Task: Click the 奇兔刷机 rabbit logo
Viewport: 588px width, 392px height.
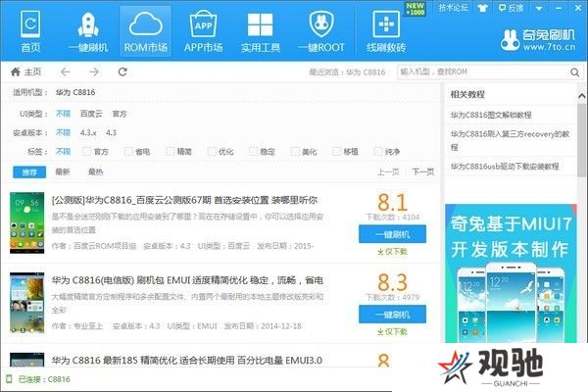Action: click(510, 40)
